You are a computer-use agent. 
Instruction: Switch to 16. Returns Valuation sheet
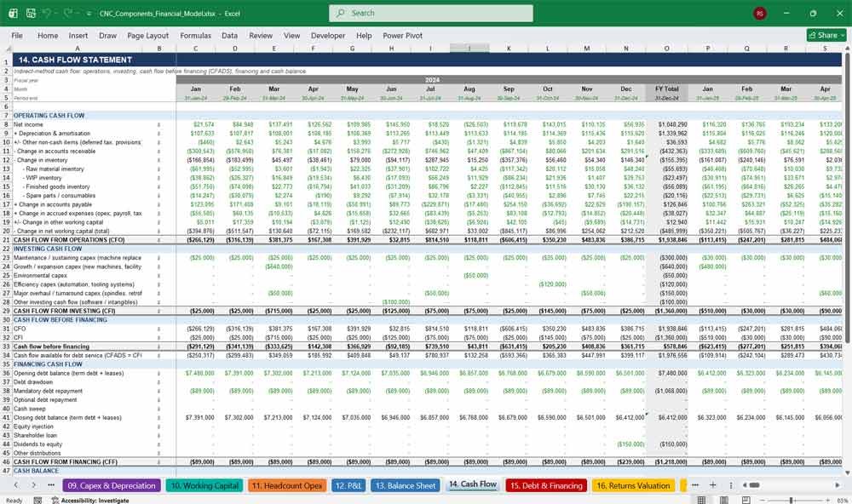[x=633, y=485]
